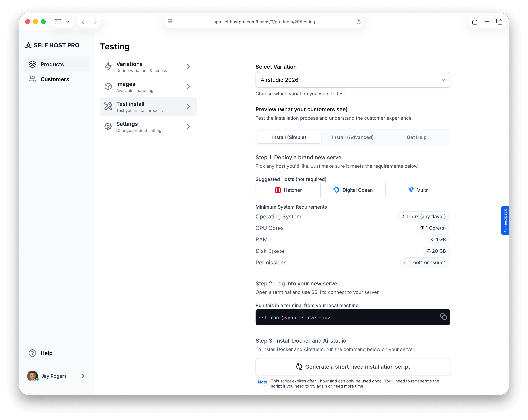The height and width of the screenshot is (420, 528).
Task: Open Products from the sidebar icon
Action: [x=33, y=64]
